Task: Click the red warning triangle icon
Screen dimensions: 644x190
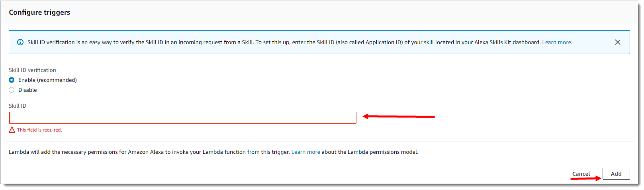Action: coord(12,130)
